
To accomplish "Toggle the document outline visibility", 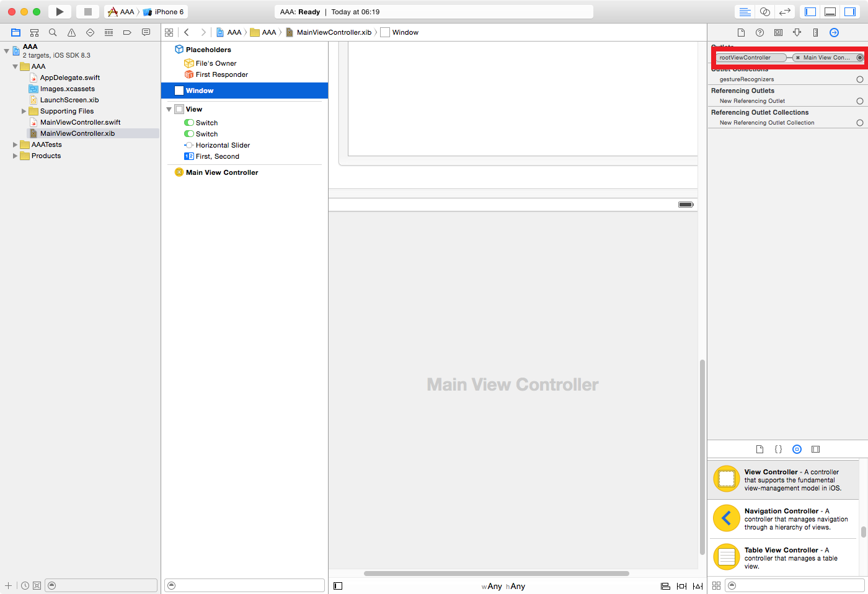I will [338, 586].
